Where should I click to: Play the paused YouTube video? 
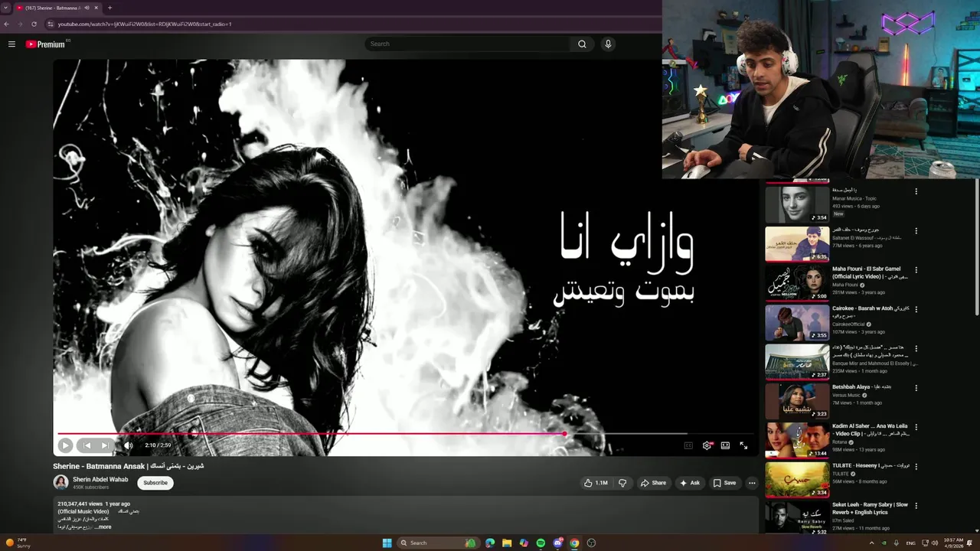tap(65, 445)
